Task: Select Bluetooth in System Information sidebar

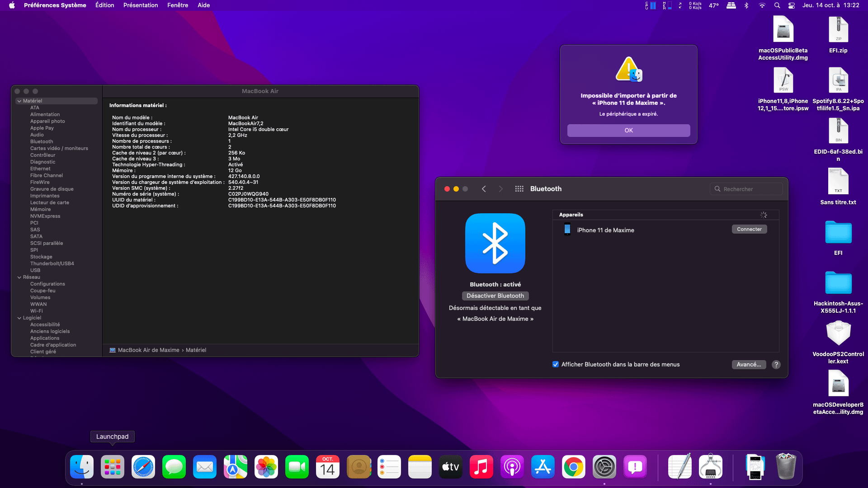Action: pos(42,142)
